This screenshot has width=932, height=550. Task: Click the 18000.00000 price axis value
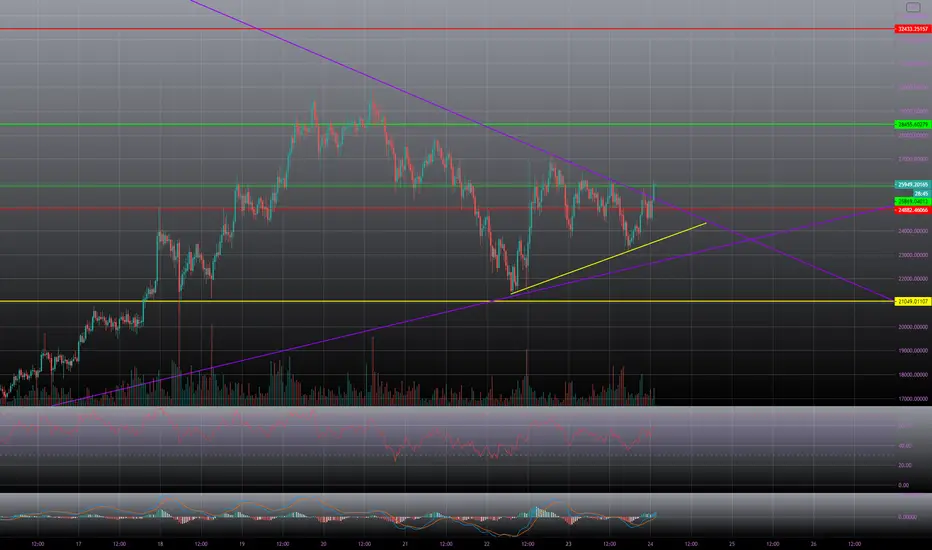click(912, 375)
